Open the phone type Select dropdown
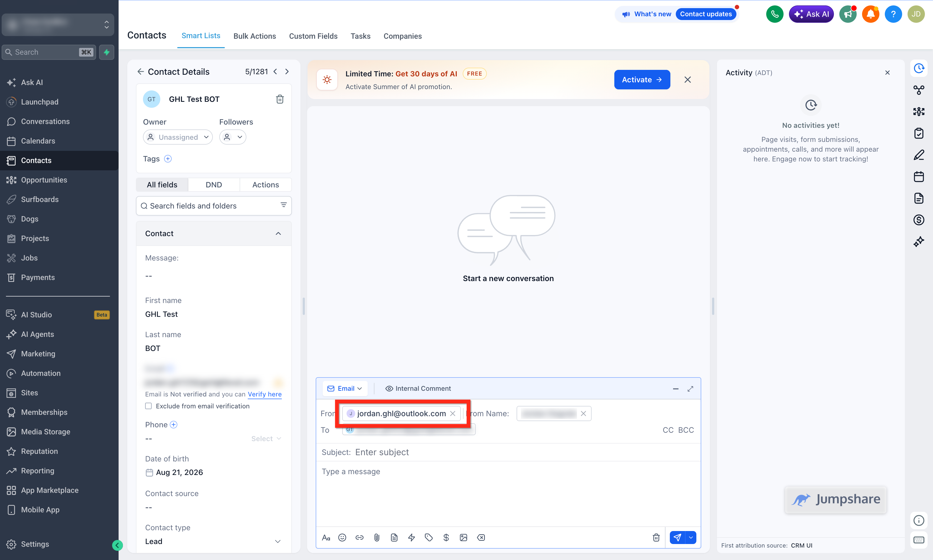The height and width of the screenshot is (560, 933). pos(266,438)
